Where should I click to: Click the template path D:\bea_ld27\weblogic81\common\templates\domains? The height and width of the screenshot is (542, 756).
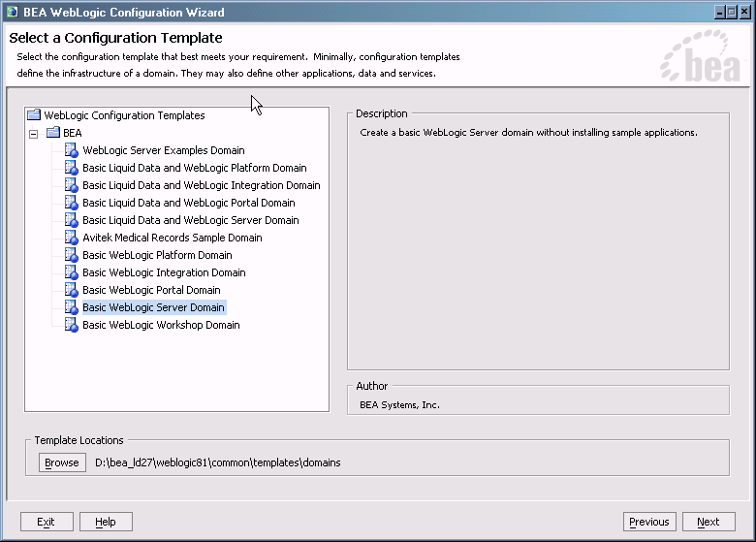coord(217,462)
